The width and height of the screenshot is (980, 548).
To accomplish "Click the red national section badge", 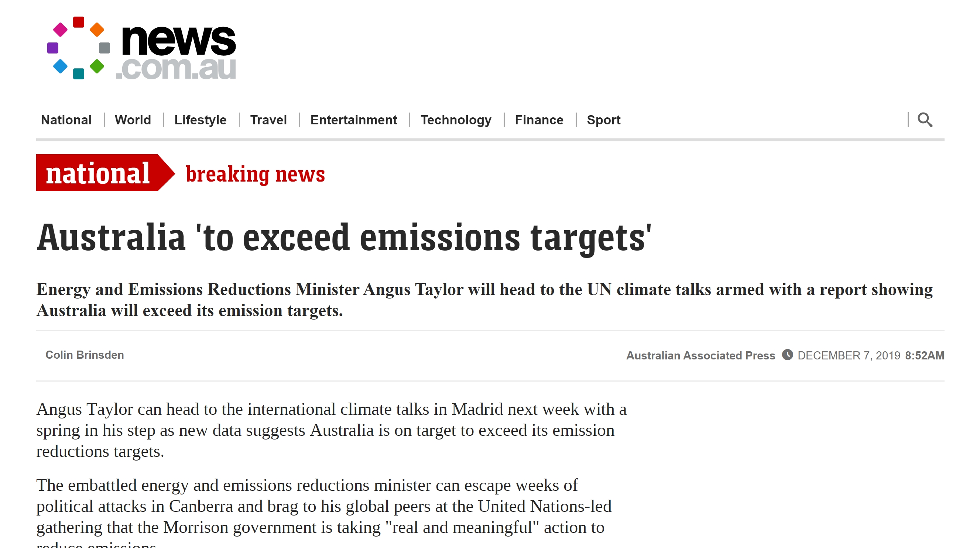I will click(98, 173).
